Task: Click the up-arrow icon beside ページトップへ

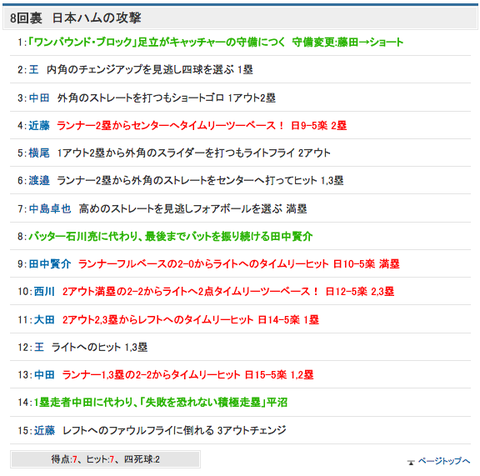Action: [x=411, y=462]
